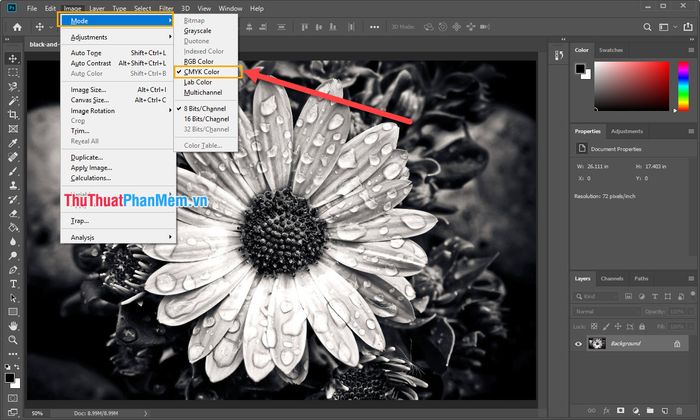Enable pixel layer filter
Screen dimensions: 700x420
[628, 296]
